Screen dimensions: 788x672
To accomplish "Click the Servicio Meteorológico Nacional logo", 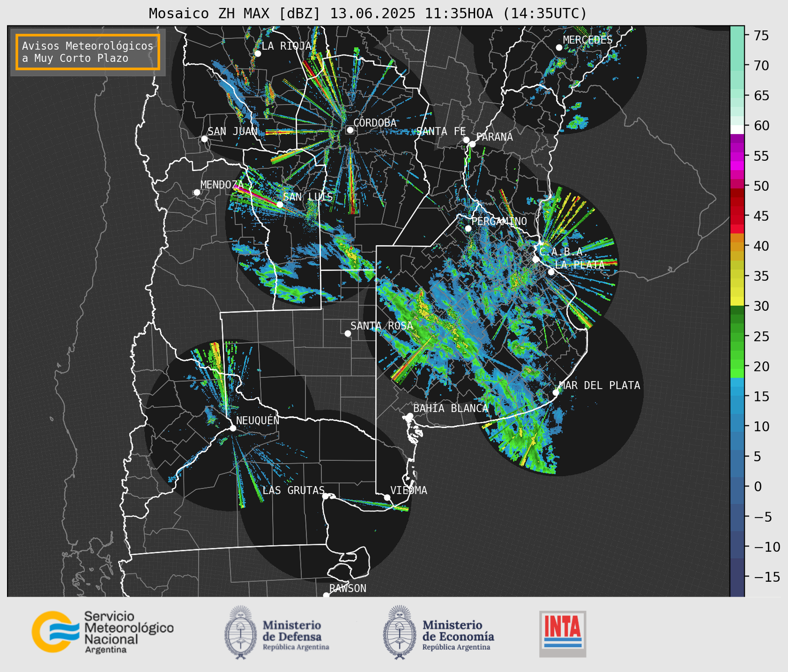I will [103, 632].
